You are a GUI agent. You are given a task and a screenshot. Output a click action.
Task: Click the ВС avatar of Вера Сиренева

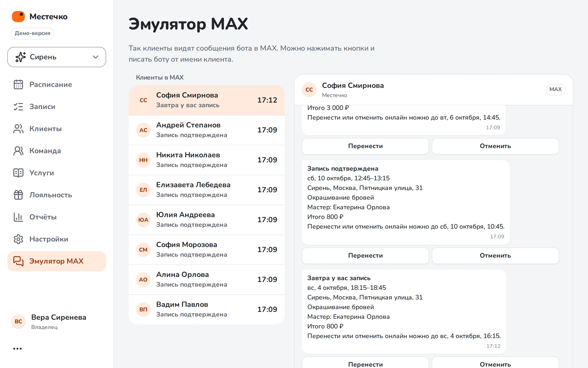click(18, 322)
